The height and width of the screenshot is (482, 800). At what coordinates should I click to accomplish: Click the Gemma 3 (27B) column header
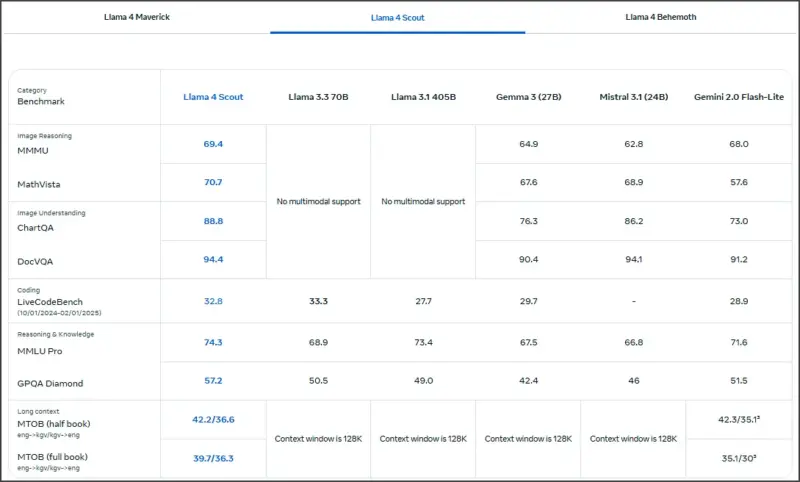click(529, 97)
